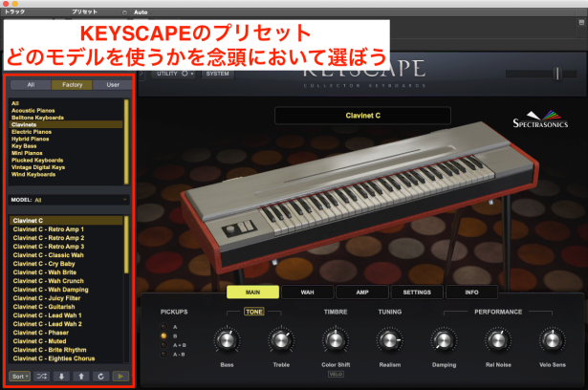This screenshot has height=390, width=588.
Task: Click the Bass knob
Action: (227, 340)
